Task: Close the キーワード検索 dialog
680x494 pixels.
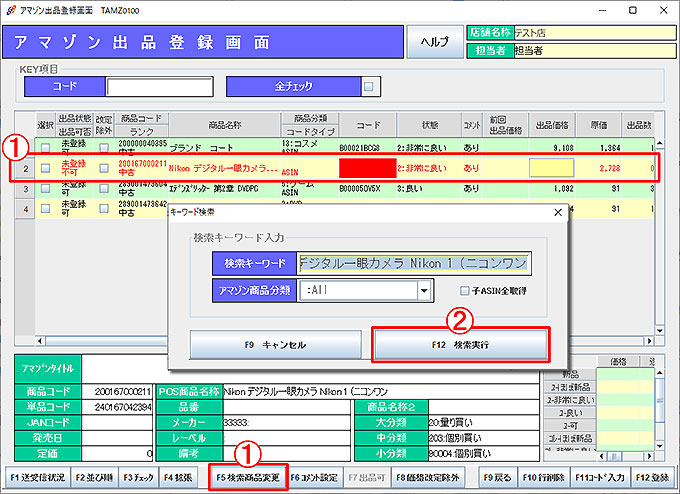Action: pos(558,213)
